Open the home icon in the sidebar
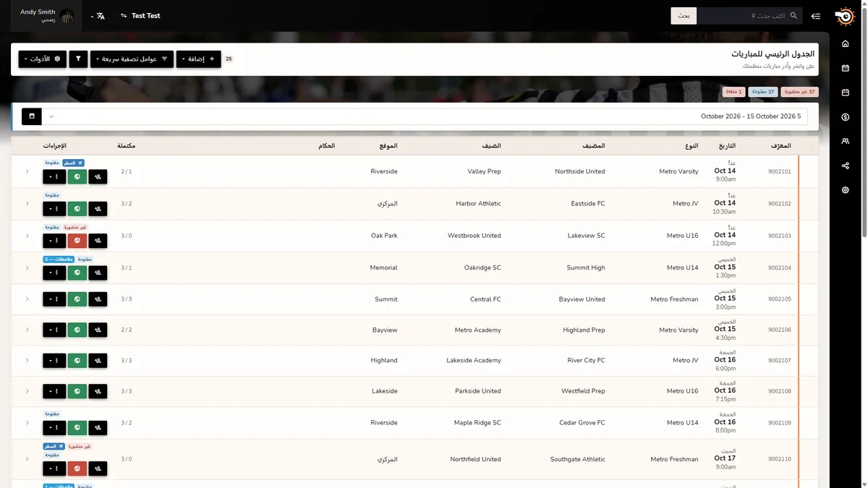 (x=845, y=44)
